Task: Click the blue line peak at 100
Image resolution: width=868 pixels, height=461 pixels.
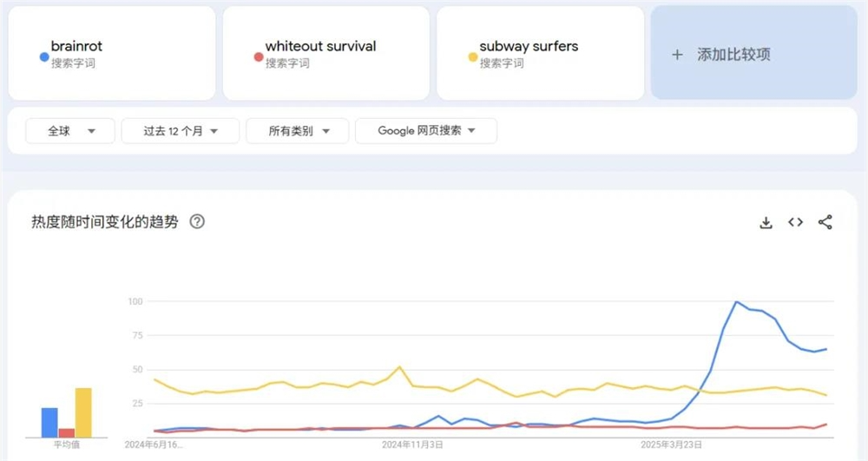Action: coord(736,302)
